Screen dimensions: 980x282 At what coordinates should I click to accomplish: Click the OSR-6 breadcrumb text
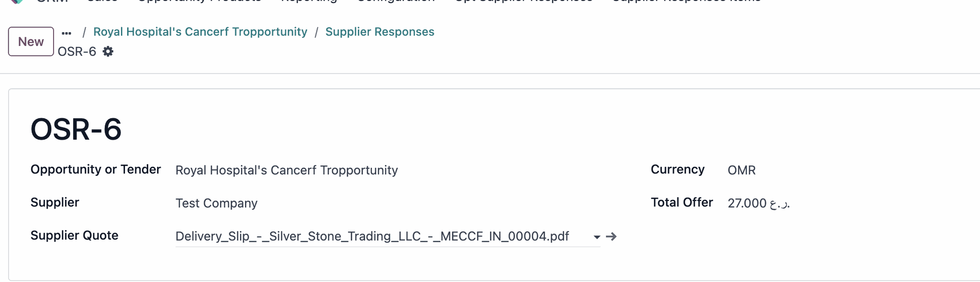pyautogui.click(x=77, y=52)
